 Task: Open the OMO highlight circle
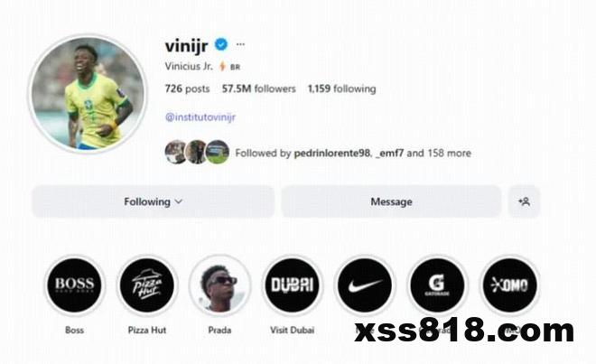point(509,285)
